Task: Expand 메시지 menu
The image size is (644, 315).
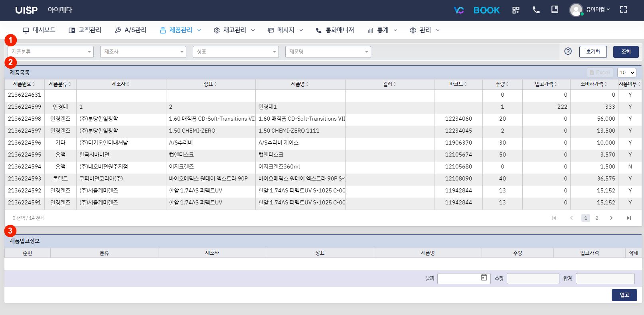Action: [x=285, y=30]
